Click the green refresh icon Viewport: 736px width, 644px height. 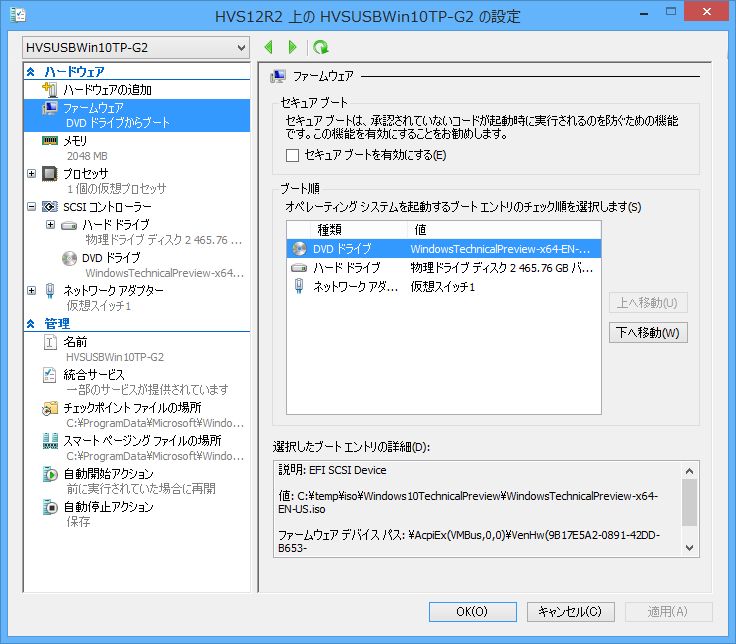321,47
